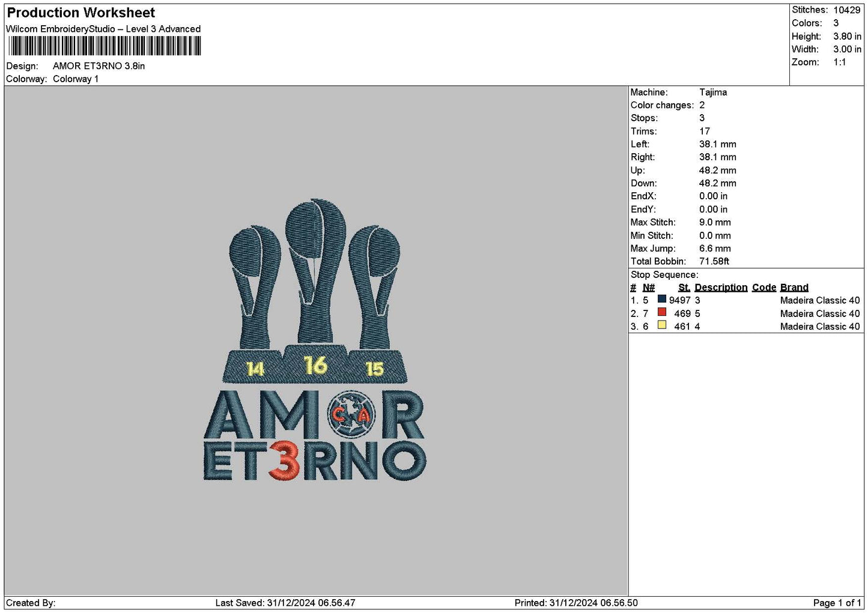The image size is (868, 613).
Task: Click the EndY value '0.00 in'
Action: (x=713, y=210)
